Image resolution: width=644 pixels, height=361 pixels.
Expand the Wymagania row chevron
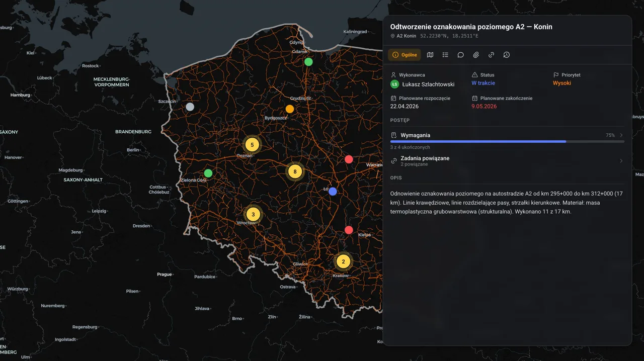pyautogui.click(x=621, y=135)
